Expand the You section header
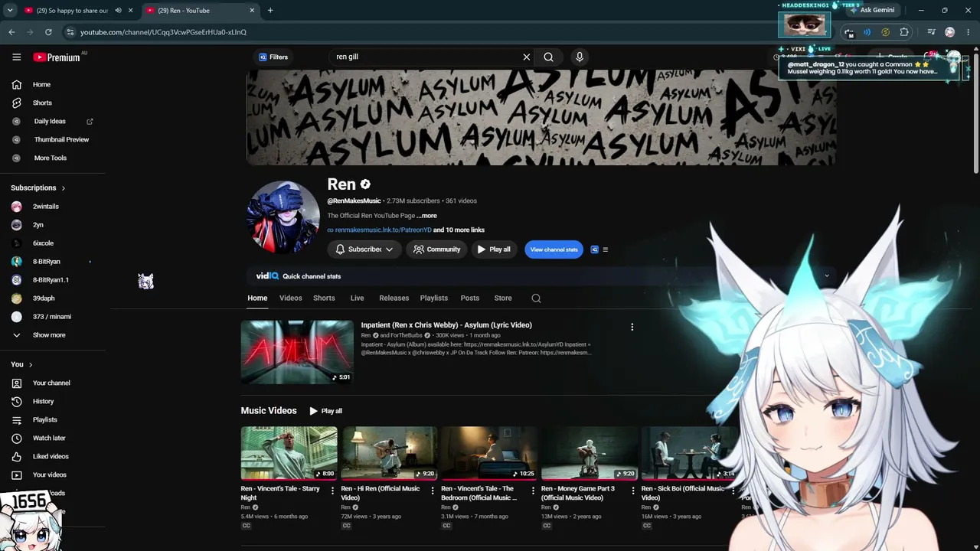 [x=21, y=364]
